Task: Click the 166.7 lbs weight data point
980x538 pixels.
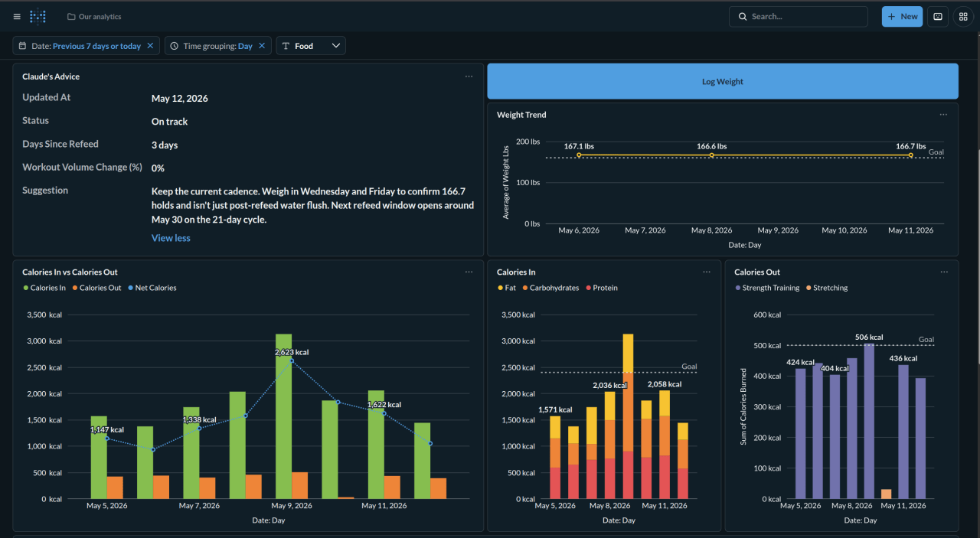Action: 910,155
